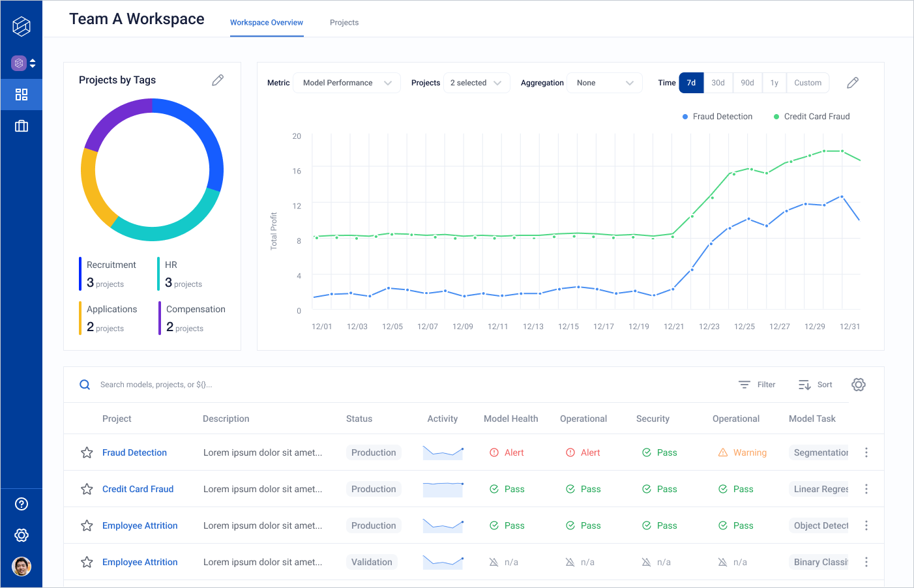The width and height of the screenshot is (914, 588).
Task: Select the dashboard grid icon in sidebar
Action: pos(22,94)
